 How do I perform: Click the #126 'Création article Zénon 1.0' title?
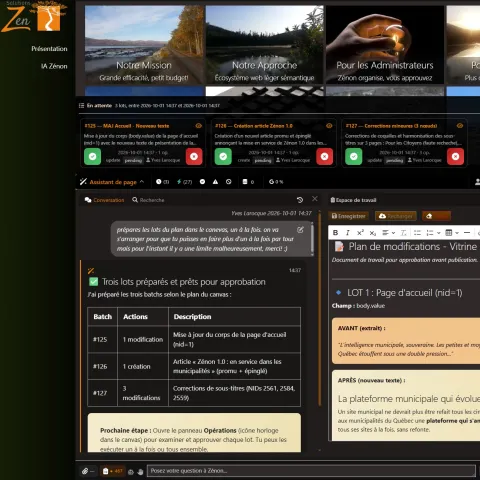(254, 126)
